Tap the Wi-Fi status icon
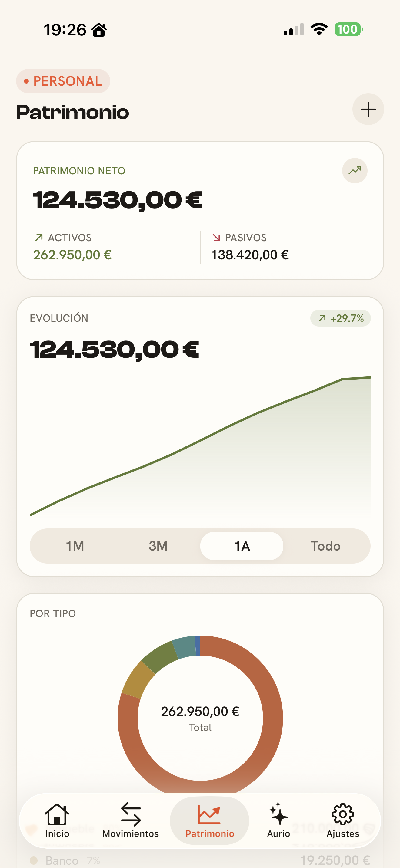The image size is (400, 868). (x=319, y=29)
